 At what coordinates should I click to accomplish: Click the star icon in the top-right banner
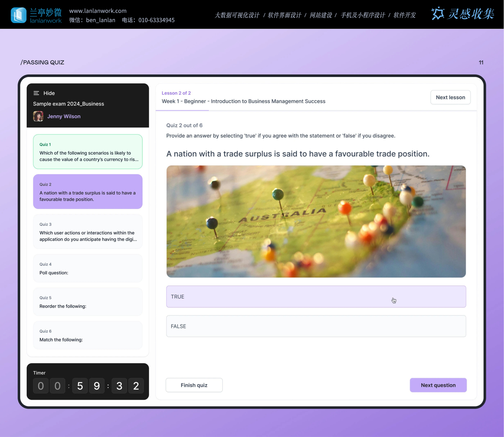click(437, 14)
